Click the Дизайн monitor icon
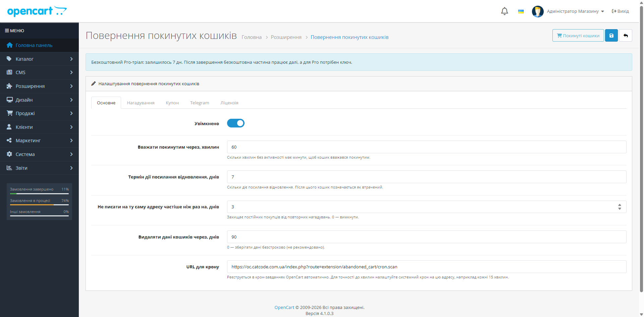The width and height of the screenshot is (644, 317). coord(9,100)
